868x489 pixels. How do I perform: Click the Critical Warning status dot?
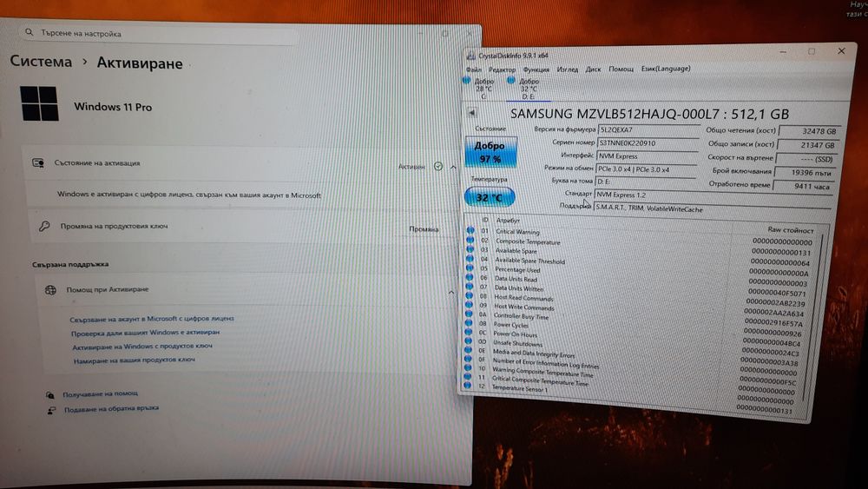pos(470,230)
